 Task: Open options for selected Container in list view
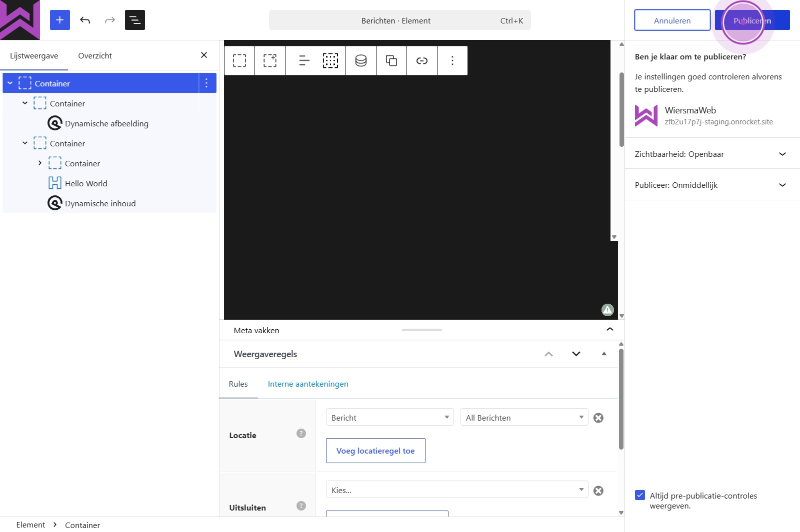(206, 83)
